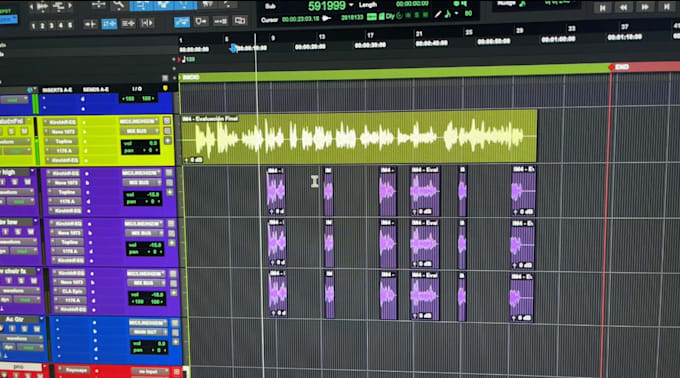Open the main counter format dropdown arrow
680x378 pixels.
pos(351,5)
